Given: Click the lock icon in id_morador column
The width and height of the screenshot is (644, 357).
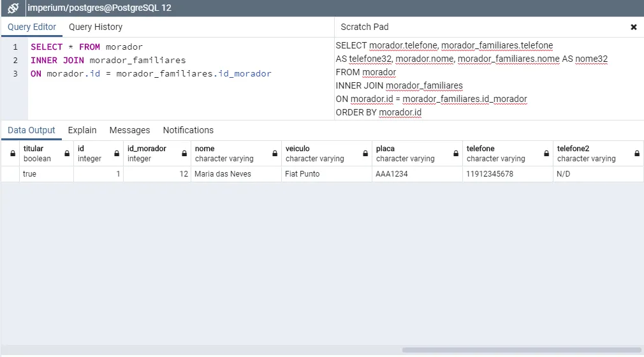Looking at the screenshot, I should click(184, 154).
